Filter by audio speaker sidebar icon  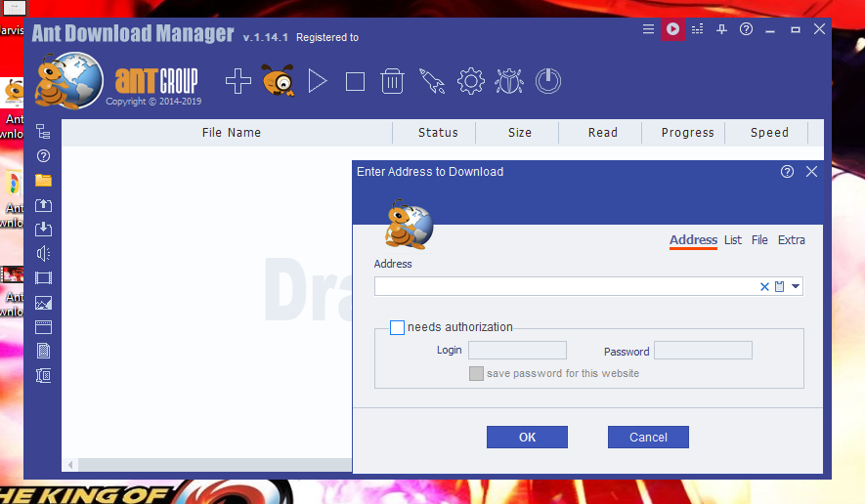point(43,253)
